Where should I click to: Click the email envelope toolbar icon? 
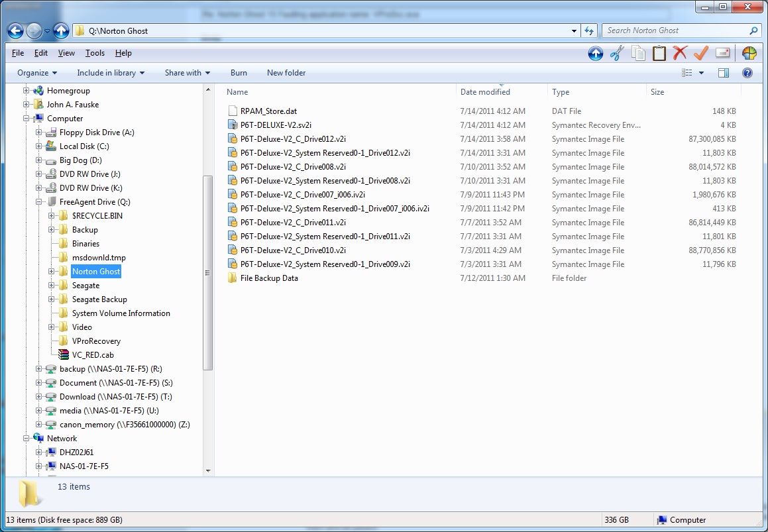coord(723,53)
